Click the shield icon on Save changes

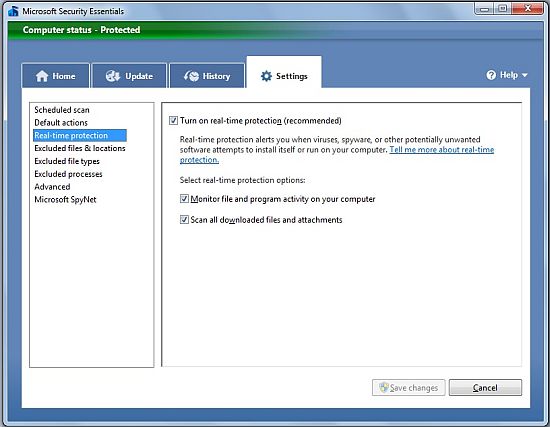point(384,387)
